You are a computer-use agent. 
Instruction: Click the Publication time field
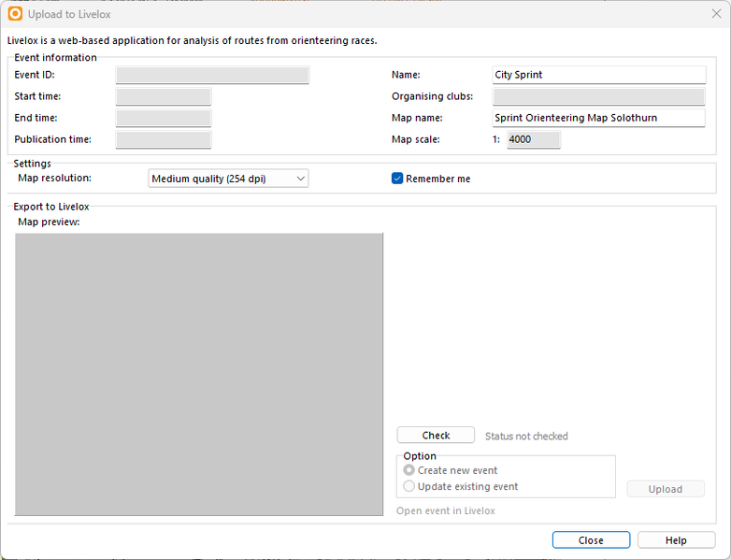[164, 139]
